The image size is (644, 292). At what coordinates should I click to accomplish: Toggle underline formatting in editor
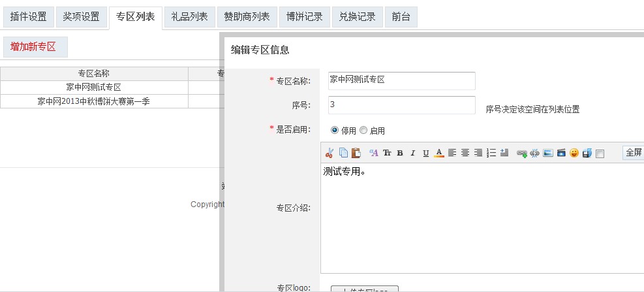(x=426, y=153)
